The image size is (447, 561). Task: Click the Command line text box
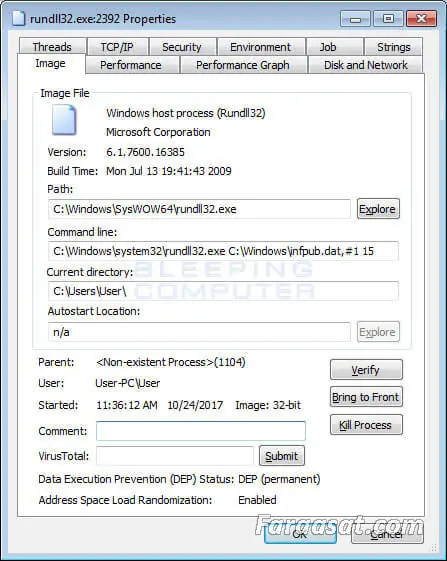[x=223, y=251]
